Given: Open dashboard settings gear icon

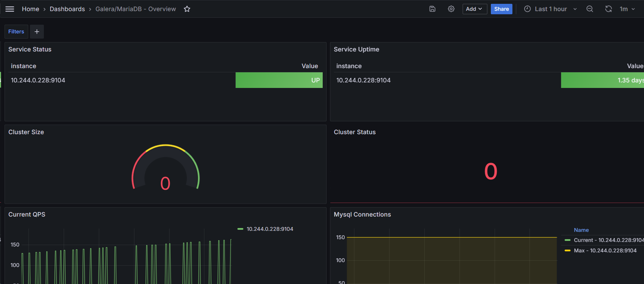Looking at the screenshot, I should pyautogui.click(x=451, y=9).
